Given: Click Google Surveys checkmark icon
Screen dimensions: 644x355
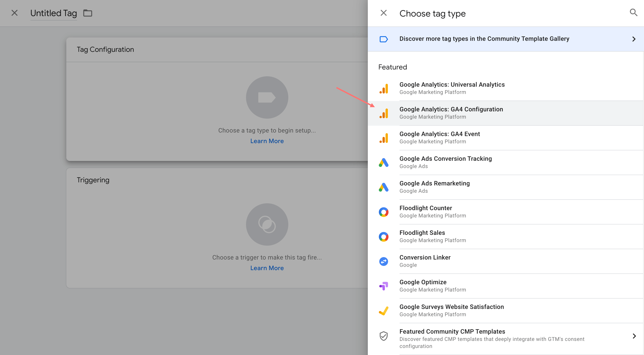Looking at the screenshot, I should 383,311.
